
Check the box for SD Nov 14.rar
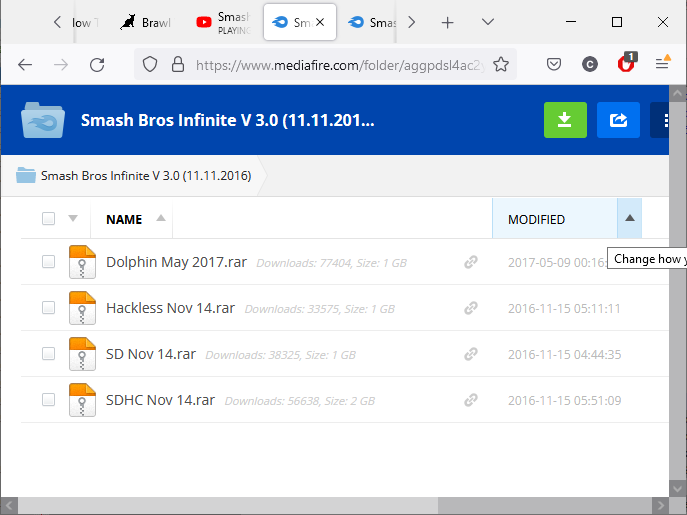[48, 354]
